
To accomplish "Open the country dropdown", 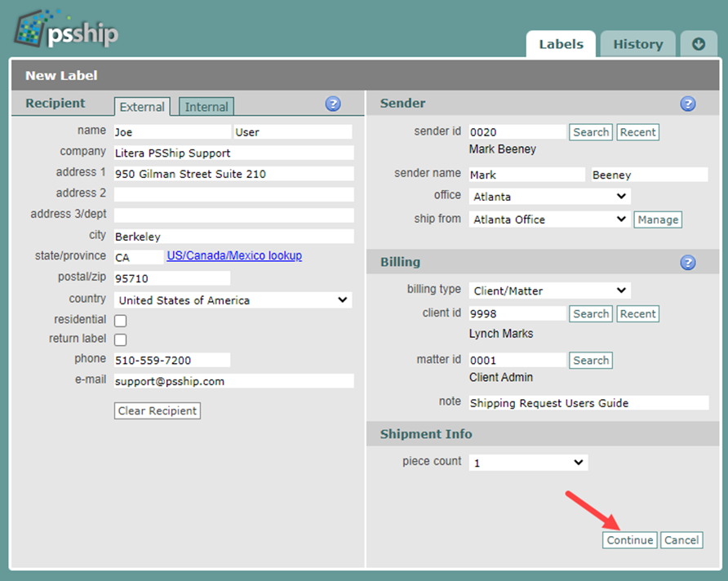I will point(232,300).
